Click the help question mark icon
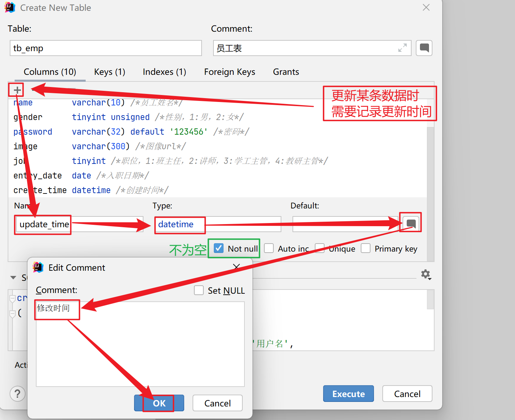Image resolution: width=515 pixels, height=420 pixels. coord(17,394)
